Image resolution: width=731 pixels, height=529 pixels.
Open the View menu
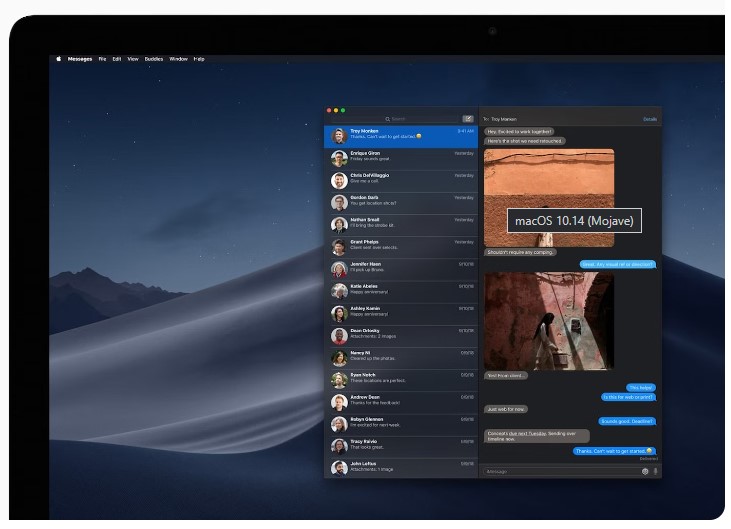coord(133,59)
